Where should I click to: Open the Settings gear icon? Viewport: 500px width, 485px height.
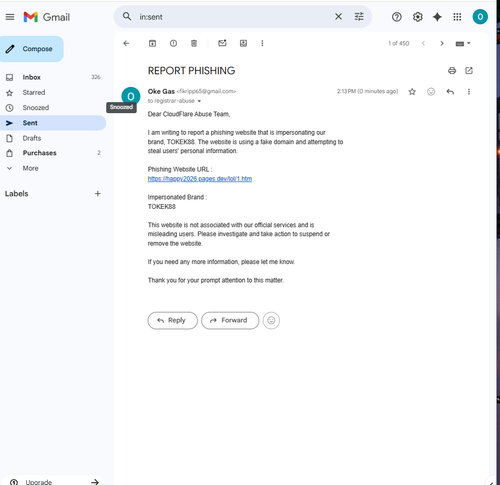point(417,17)
